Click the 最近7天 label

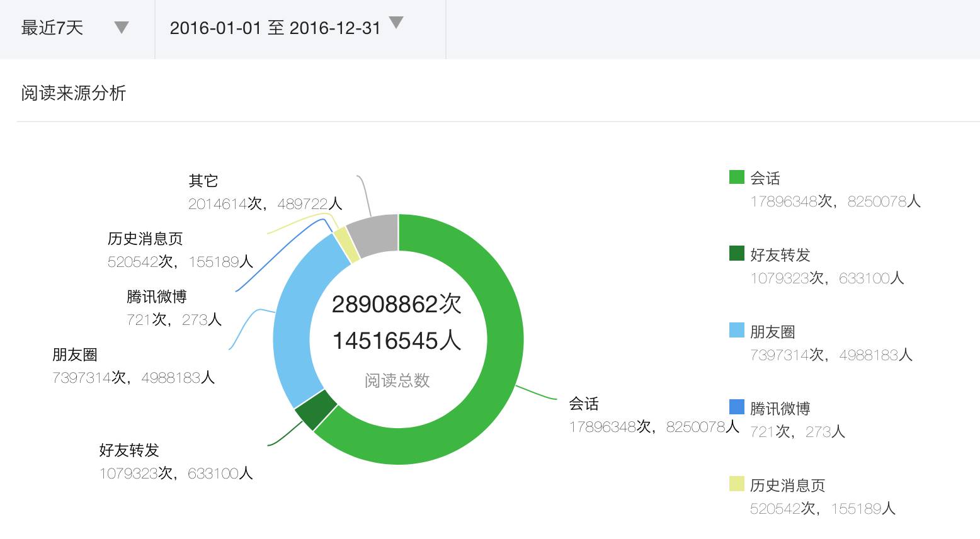click(x=52, y=28)
